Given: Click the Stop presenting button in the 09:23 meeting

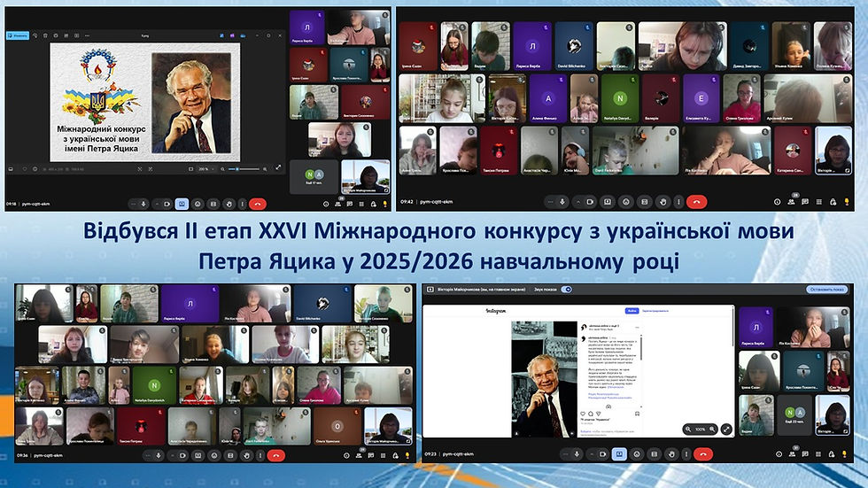Looking at the screenshot, I should pos(827,290).
